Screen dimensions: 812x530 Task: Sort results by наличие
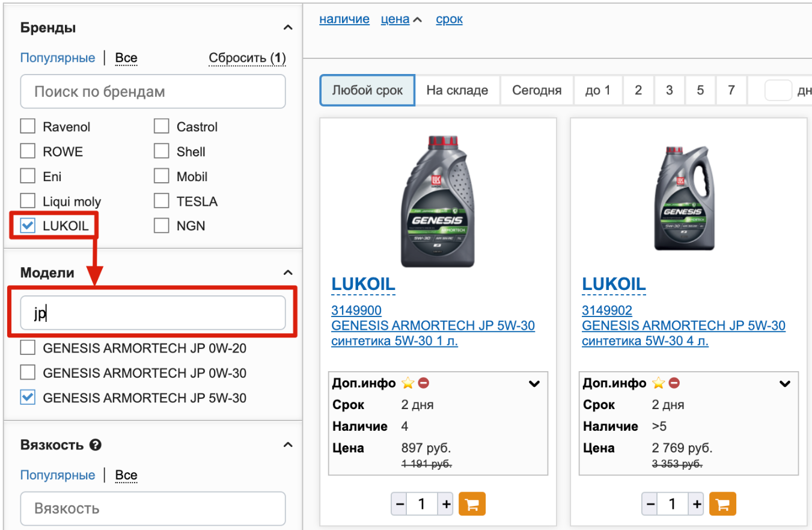point(344,19)
